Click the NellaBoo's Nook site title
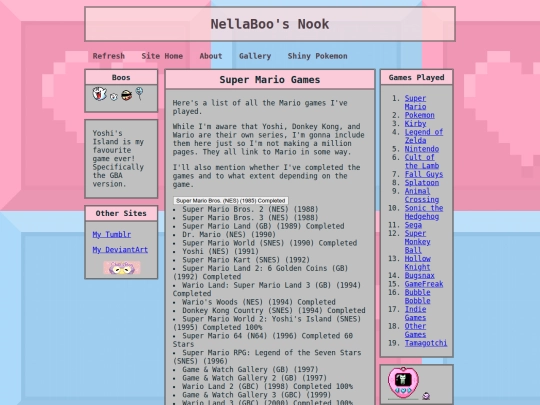This screenshot has width=540, height=405. point(270,24)
